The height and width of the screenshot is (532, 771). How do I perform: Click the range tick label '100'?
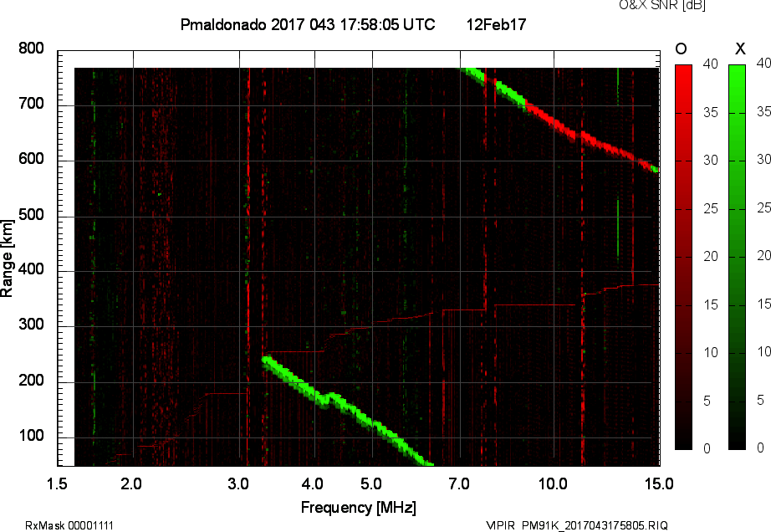coord(31,436)
